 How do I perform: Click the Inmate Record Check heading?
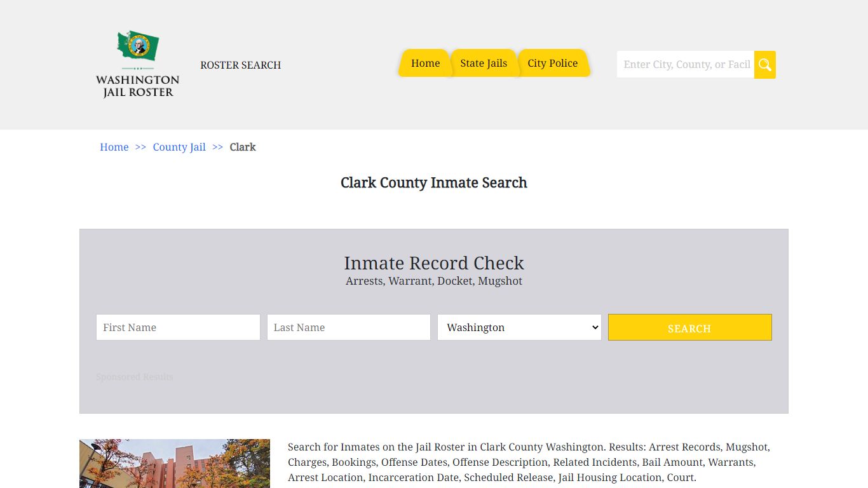click(434, 263)
